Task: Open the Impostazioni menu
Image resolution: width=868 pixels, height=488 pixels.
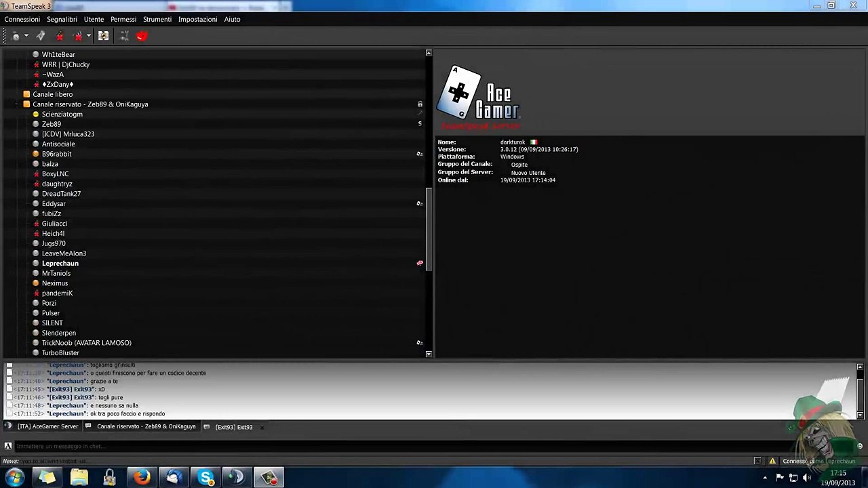Action: click(x=197, y=19)
